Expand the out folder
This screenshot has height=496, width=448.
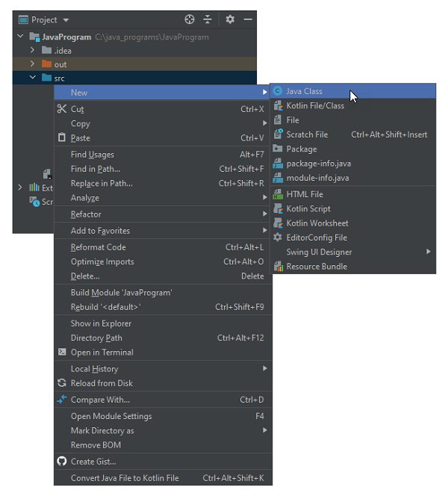pos(33,64)
